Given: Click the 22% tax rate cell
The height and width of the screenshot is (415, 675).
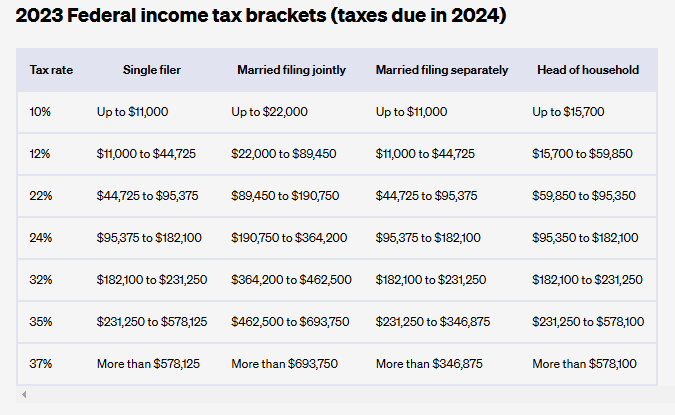Looking at the screenshot, I should [41, 196].
